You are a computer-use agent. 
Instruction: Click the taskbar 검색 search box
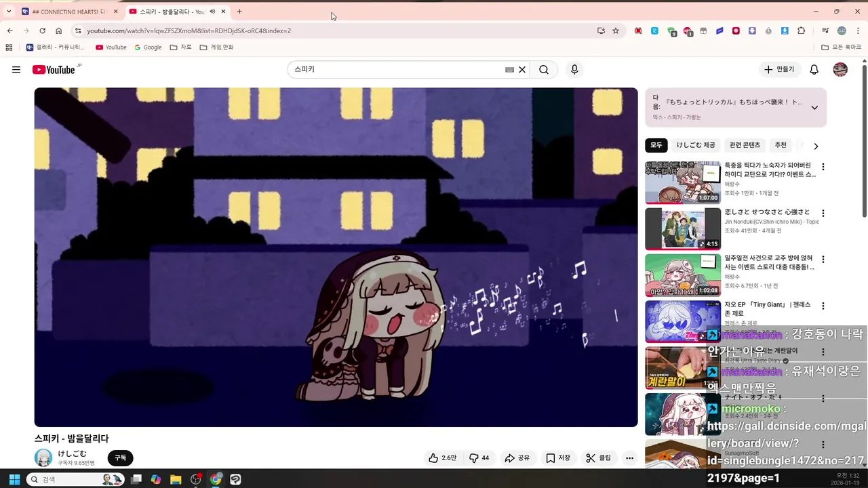74,479
